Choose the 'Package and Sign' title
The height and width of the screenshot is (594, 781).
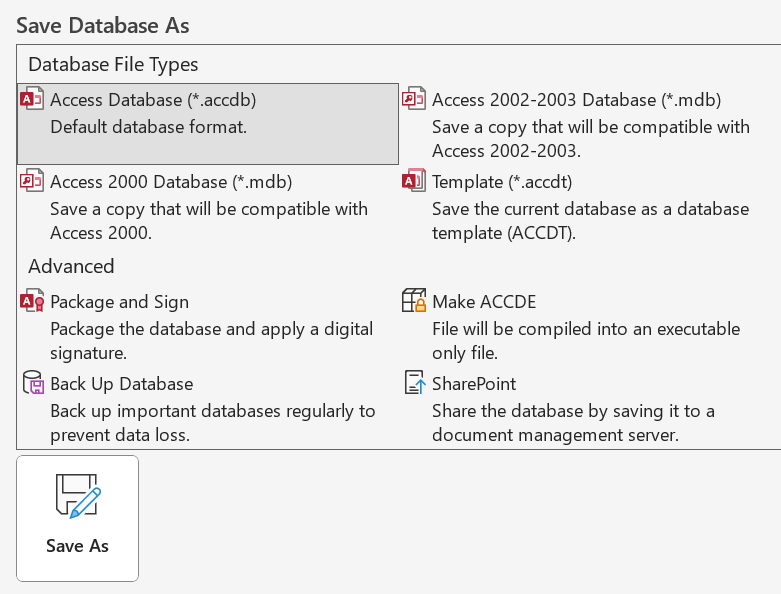pos(120,302)
